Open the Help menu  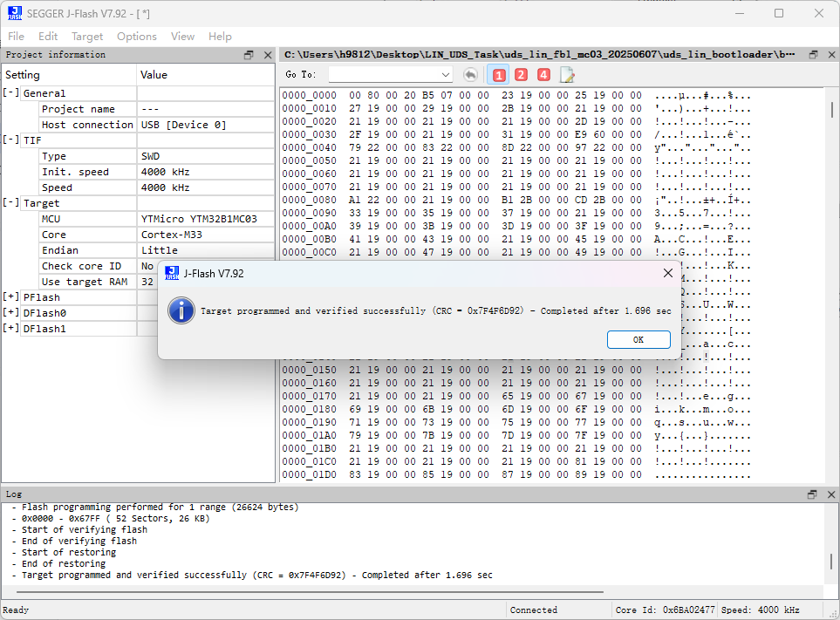point(220,37)
